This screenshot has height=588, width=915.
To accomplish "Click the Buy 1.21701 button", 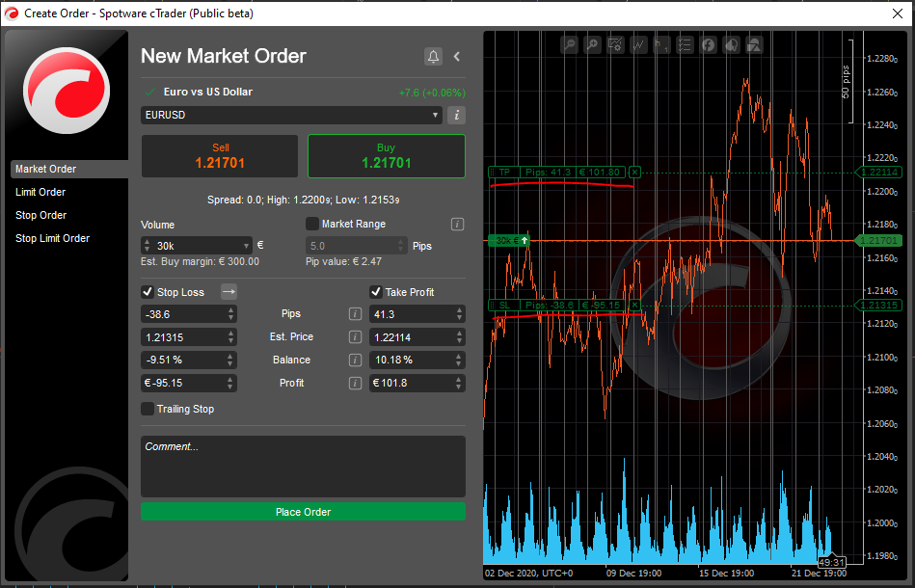I will coord(387,156).
